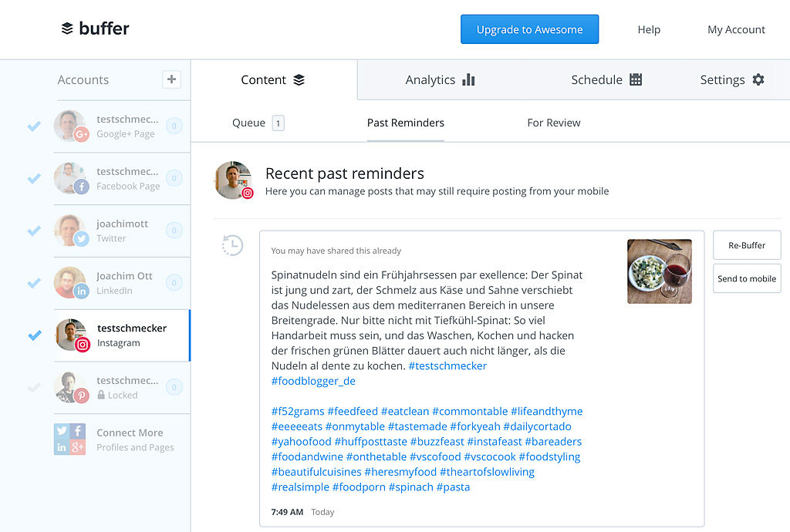Click the #theartofslowliving hashtag
Image resolution: width=790 pixels, height=532 pixels.
(488, 472)
